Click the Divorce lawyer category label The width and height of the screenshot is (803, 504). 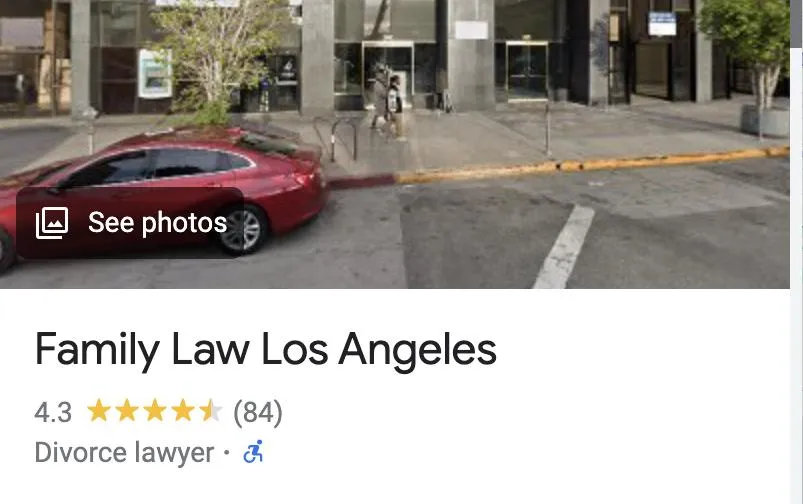(124, 453)
